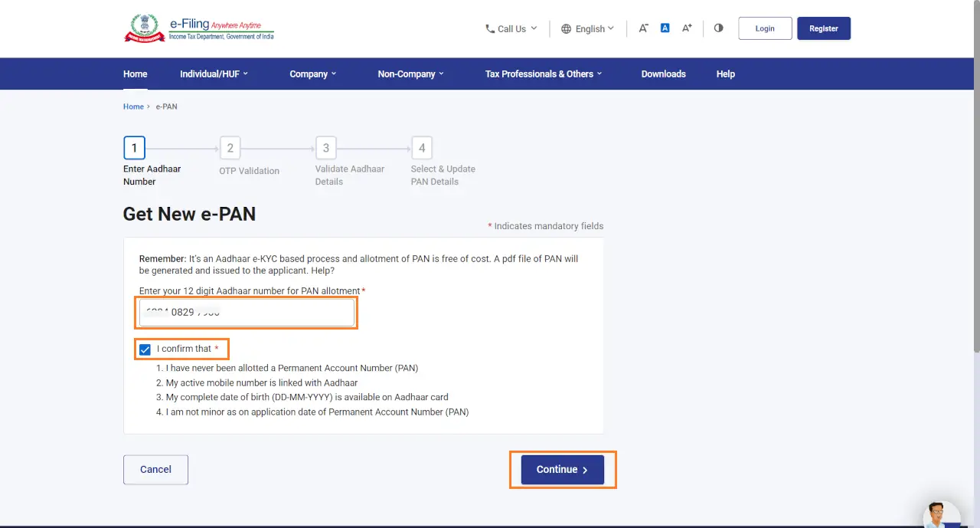Viewport: 980px width, 528px height.
Task: Decrease the font size with A- icon
Action: [x=643, y=28]
